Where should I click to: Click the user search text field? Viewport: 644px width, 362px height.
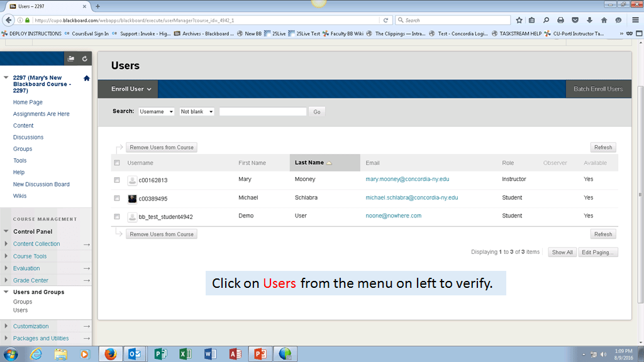[x=262, y=112]
